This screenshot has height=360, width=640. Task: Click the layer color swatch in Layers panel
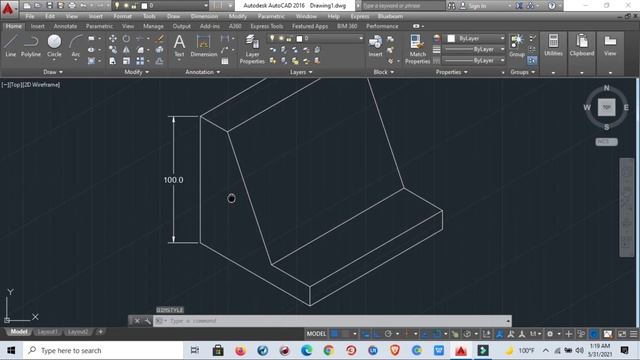299,38
